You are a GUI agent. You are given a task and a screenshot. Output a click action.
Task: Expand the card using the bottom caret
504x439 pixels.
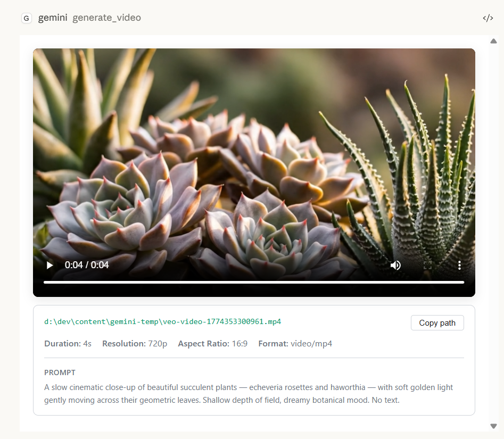[x=493, y=426]
